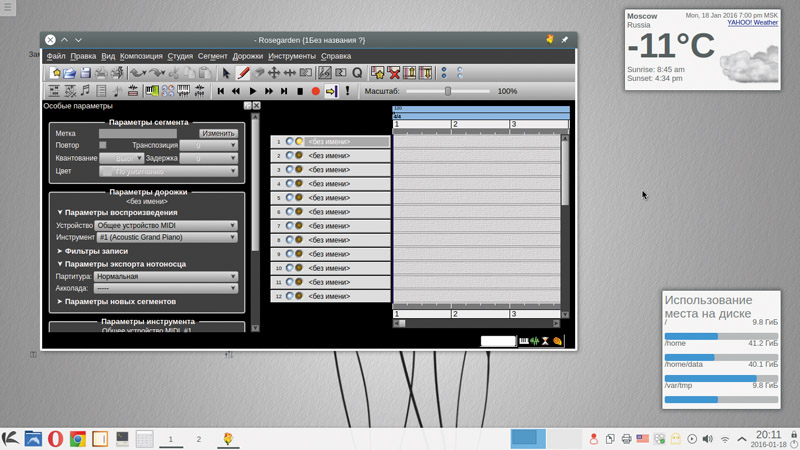
Task: Open the YAHOO! Weather link
Action: click(x=753, y=22)
